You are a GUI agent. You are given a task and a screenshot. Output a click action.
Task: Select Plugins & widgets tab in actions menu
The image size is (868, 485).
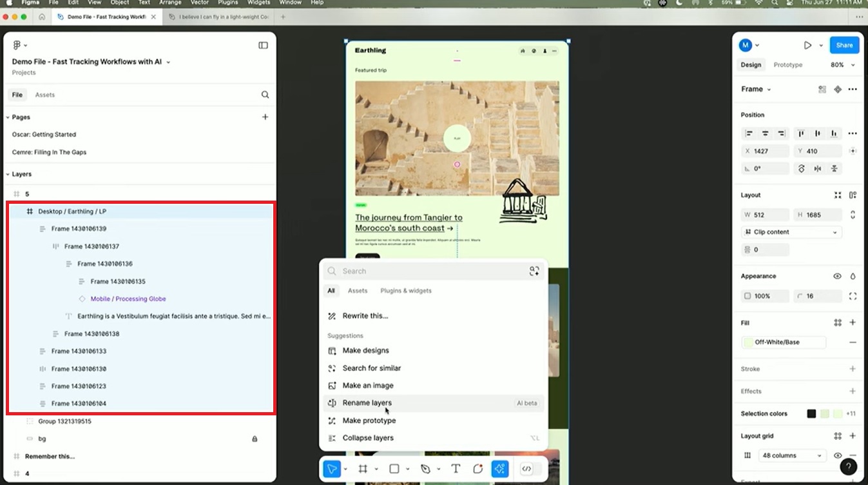(406, 291)
